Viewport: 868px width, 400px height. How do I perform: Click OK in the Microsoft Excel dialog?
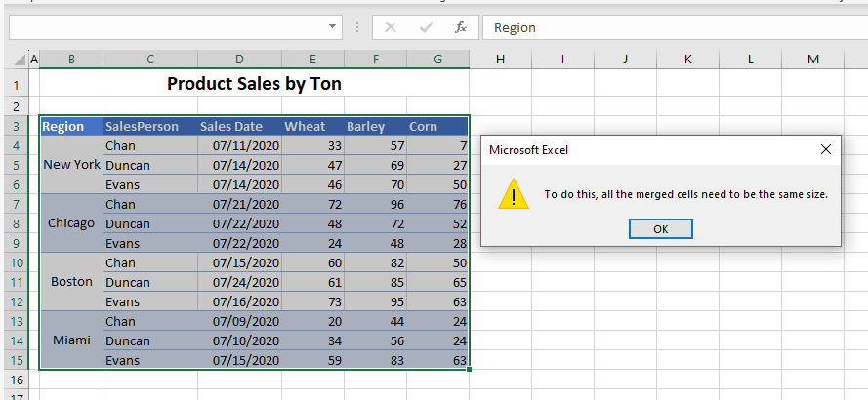click(660, 229)
